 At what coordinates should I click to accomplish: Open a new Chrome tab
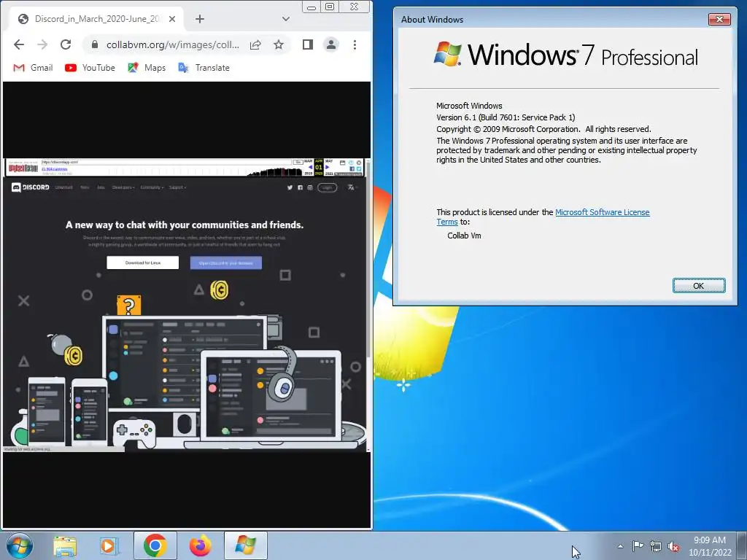point(200,19)
